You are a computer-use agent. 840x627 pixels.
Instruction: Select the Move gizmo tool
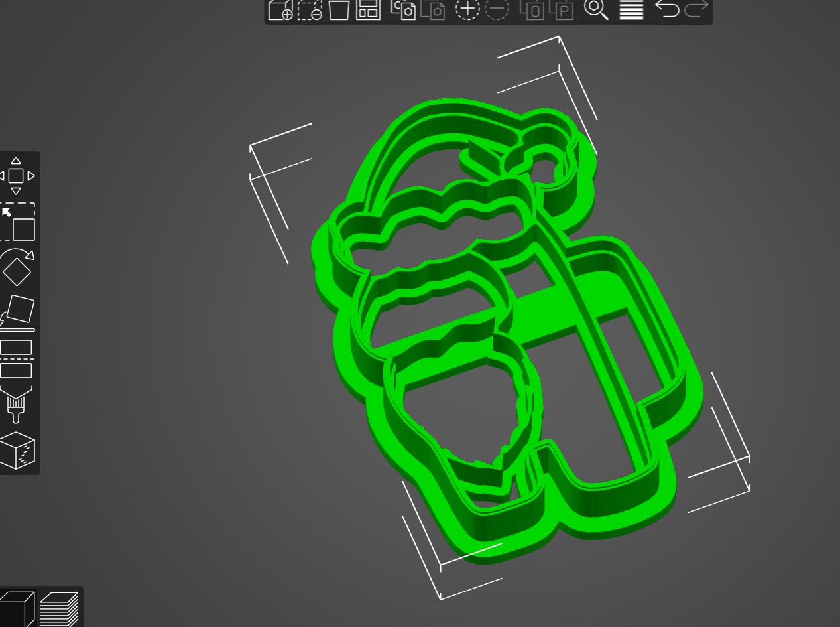pyautogui.click(x=16, y=176)
